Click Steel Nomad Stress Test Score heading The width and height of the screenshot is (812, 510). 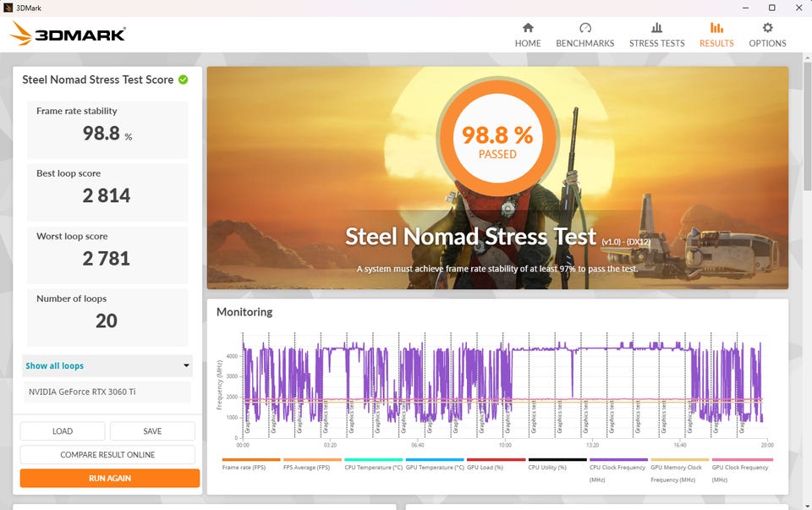point(98,80)
